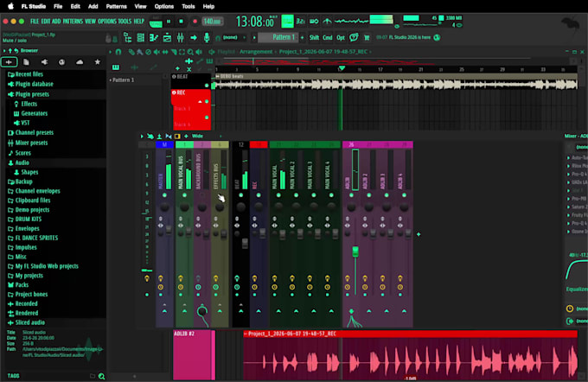Screen dimensions: 588x382
Task: Click the ADLIB mixer track volume fader
Action: [355, 251]
